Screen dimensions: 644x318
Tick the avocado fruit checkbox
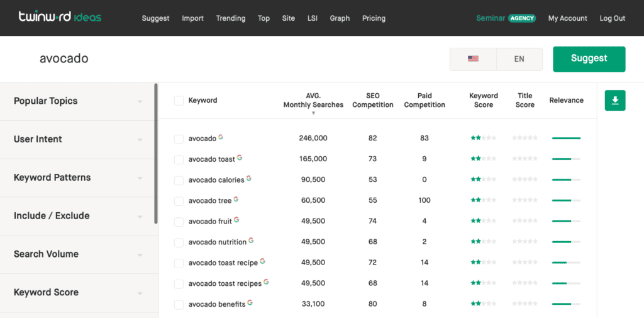tap(179, 222)
